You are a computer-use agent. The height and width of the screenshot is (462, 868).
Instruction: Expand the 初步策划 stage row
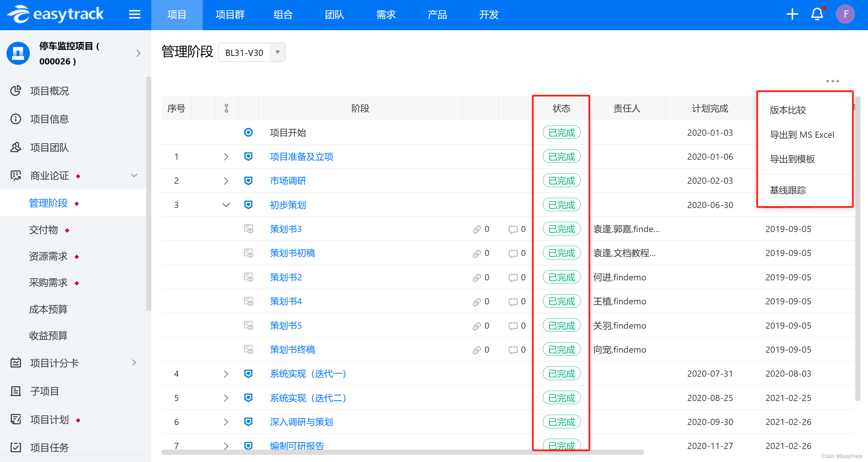pos(227,204)
